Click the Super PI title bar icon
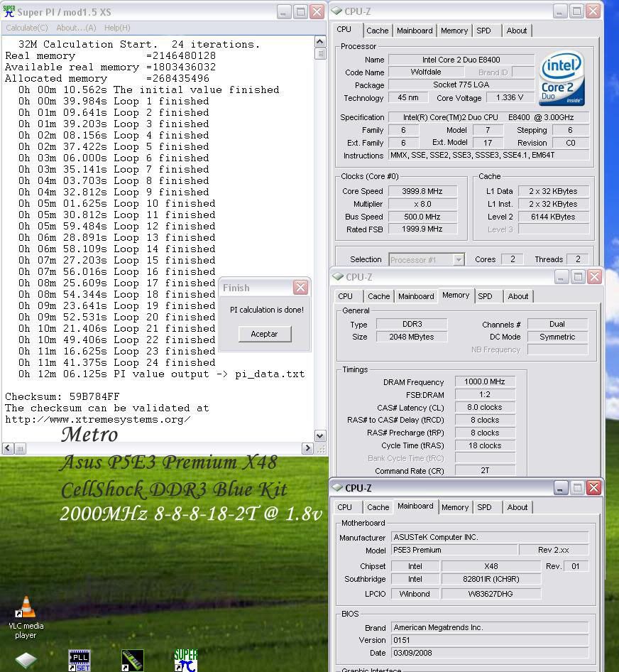Screen dimensions: 619x672 pyautogui.click(x=9, y=11)
